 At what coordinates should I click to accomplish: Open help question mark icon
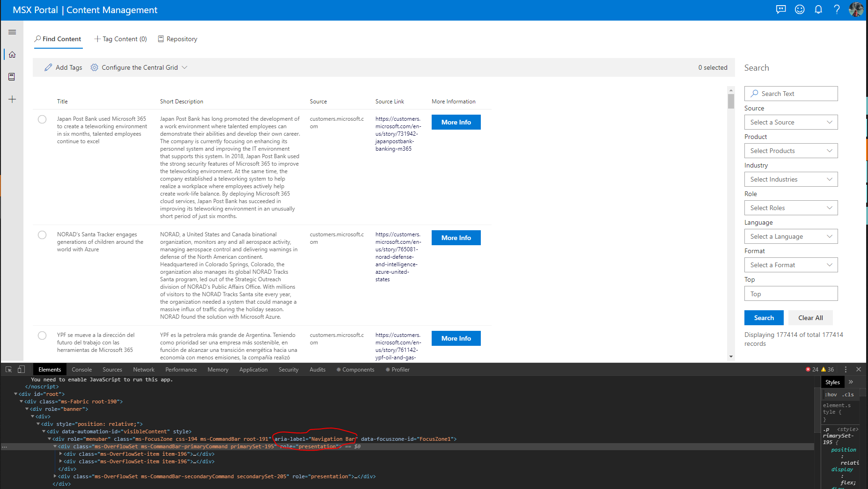[x=837, y=10]
